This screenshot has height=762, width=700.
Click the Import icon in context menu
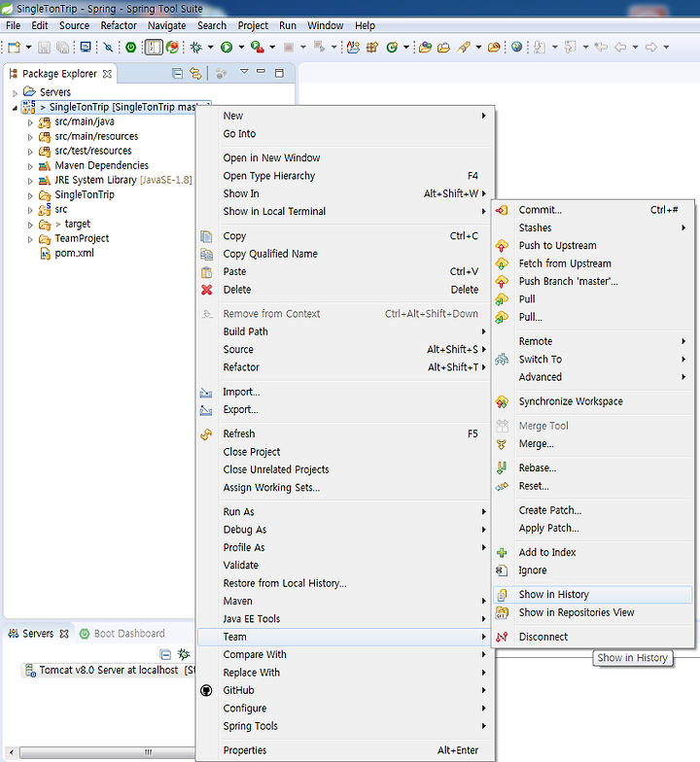206,393
